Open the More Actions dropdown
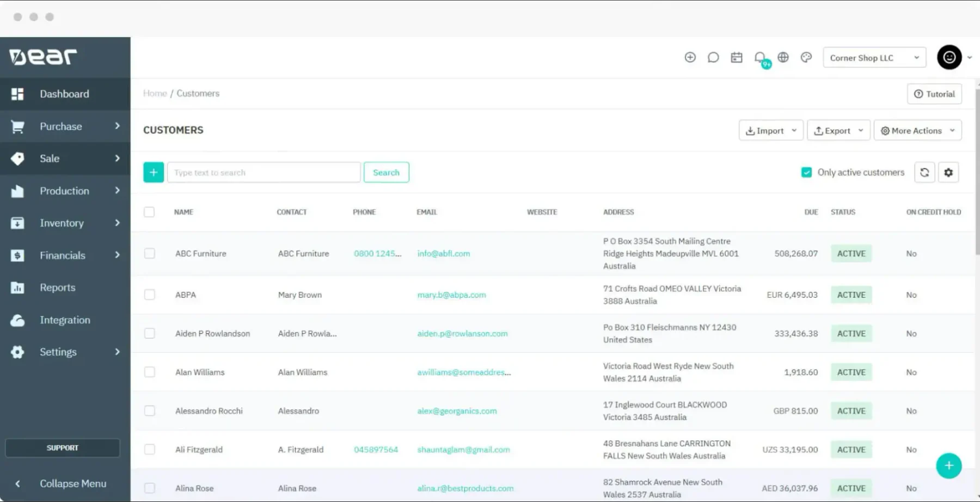The image size is (980, 502). pyautogui.click(x=918, y=131)
